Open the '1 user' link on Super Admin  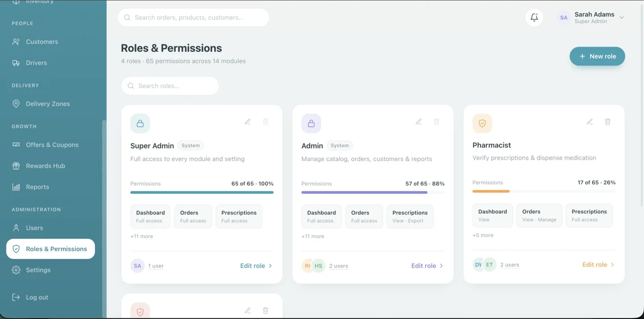[x=156, y=266]
